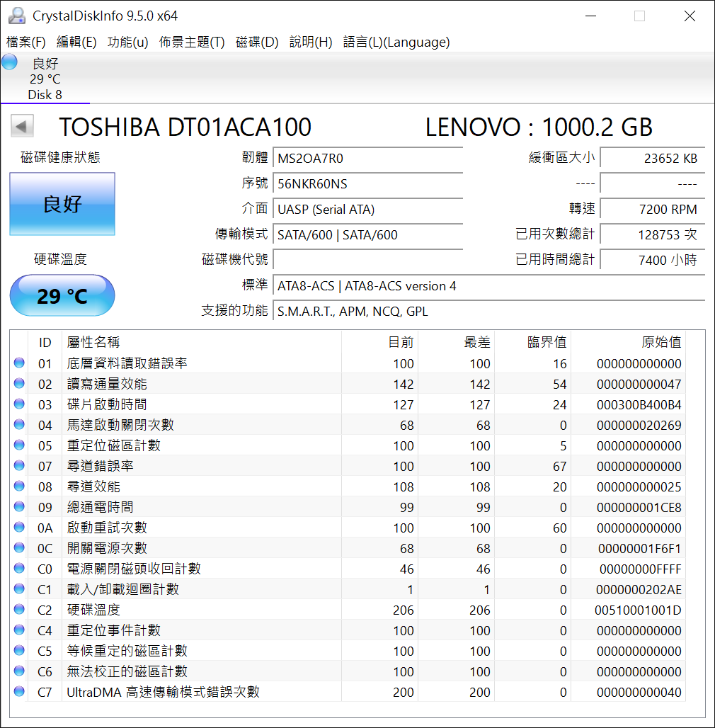Viewport: 715px width, 728px height.
Task: Open the 語言(L)(Language) menu
Action: [x=396, y=42]
